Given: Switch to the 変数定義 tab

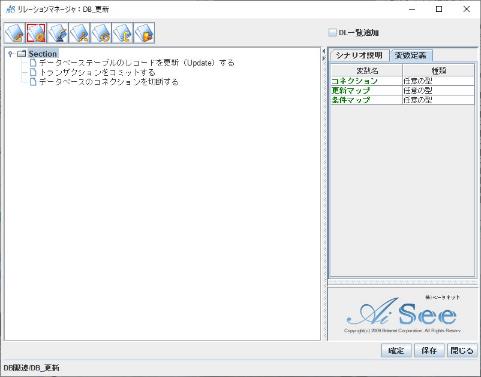Looking at the screenshot, I should tap(411, 55).
